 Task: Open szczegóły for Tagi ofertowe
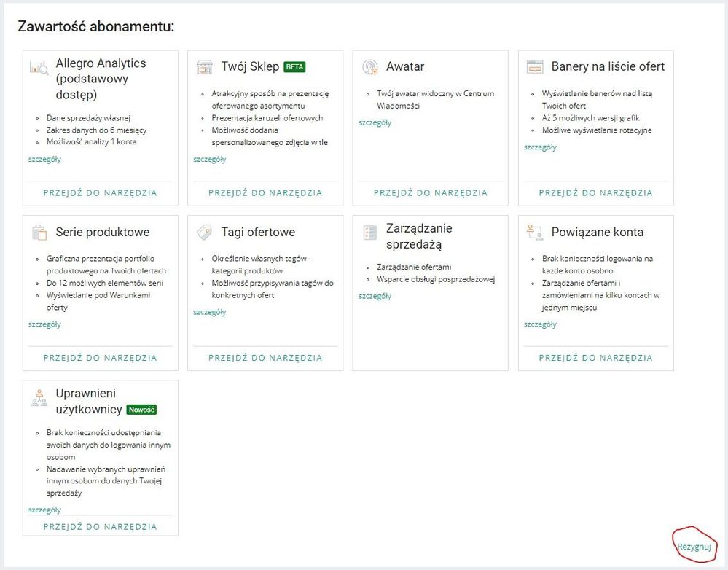coord(209,312)
